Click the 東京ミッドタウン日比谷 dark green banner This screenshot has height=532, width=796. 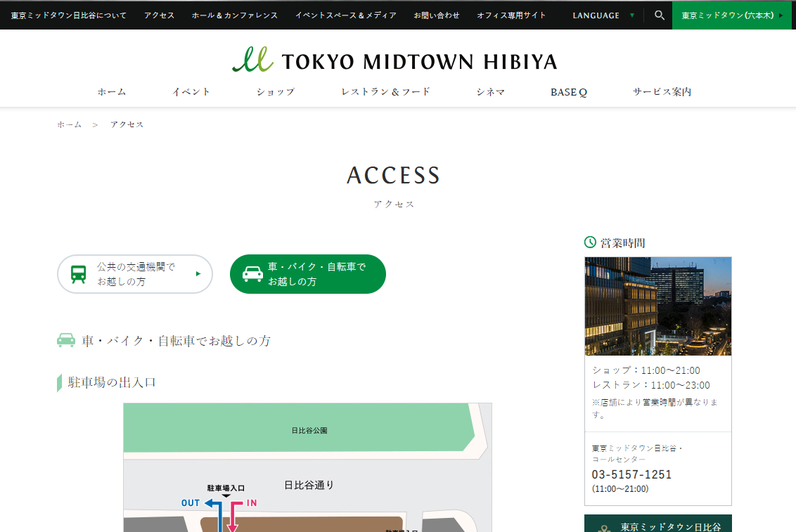coord(658,524)
